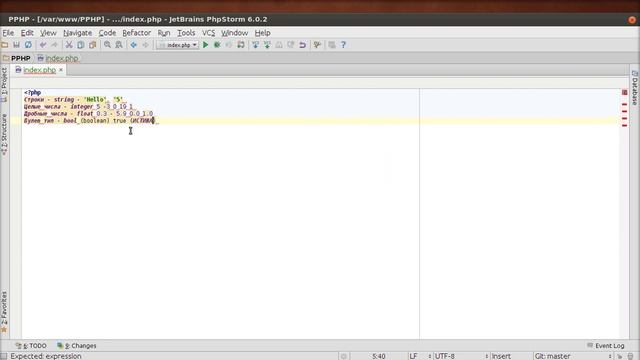Toggle the Database tool window
Viewport: 640px width, 360px height.
pos(635,88)
